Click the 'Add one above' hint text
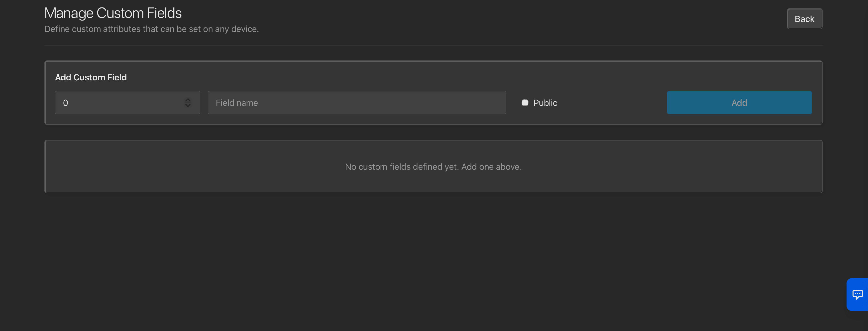Screen dimensions: 868x331 pyautogui.click(x=491, y=167)
